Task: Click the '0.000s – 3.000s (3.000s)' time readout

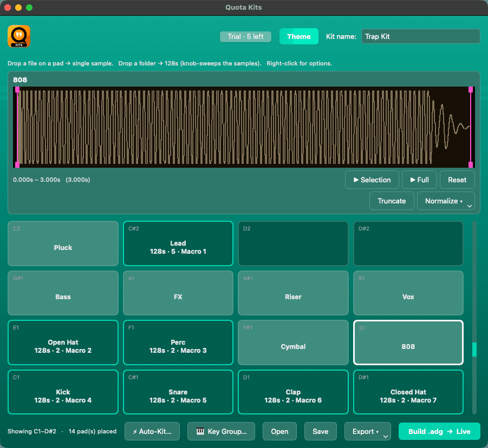Action: click(51, 180)
